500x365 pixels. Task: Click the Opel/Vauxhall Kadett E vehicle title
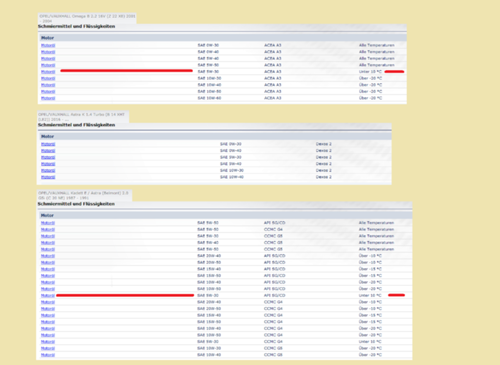point(83,195)
